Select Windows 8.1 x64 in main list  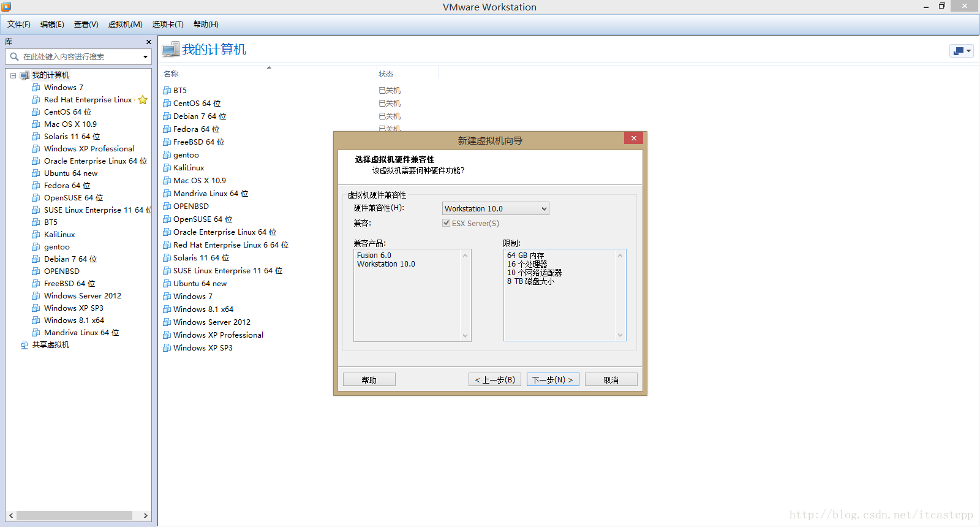[x=203, y=309]
